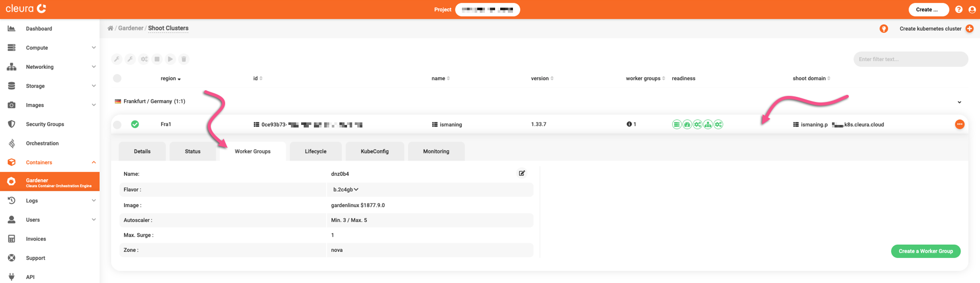Open the user account profile icon

tap(972, 10)
